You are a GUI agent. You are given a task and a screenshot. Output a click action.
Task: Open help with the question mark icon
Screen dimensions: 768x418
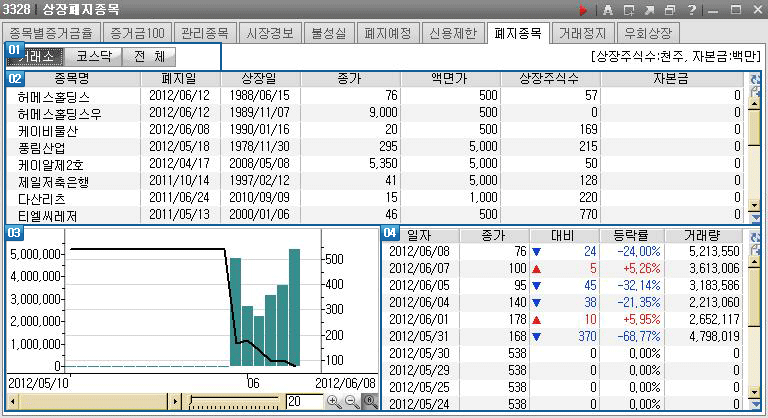(691, 10)
